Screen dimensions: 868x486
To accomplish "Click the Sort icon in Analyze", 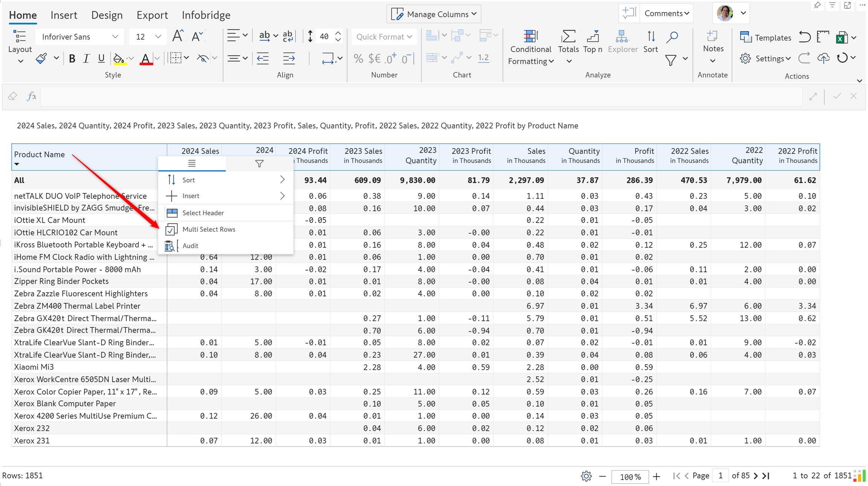I will [651, 37].
